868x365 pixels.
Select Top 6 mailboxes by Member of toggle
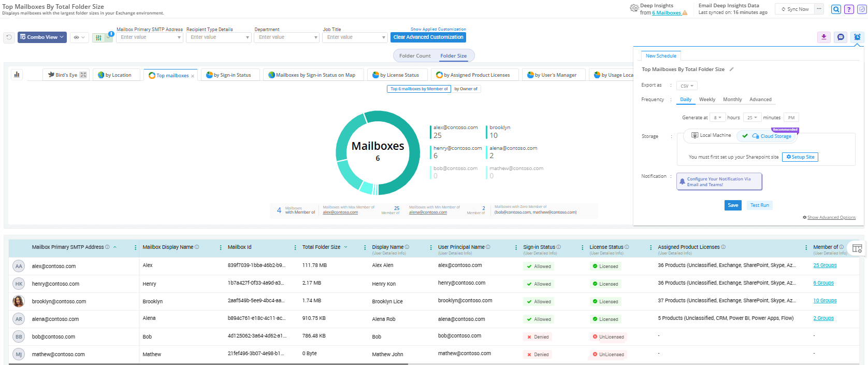click(x=419, y=89)
